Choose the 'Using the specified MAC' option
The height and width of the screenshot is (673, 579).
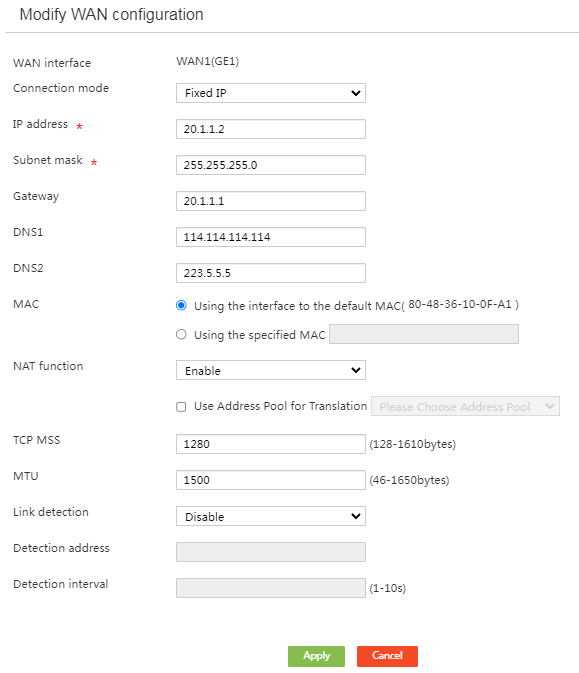click(x=181, y=334)
